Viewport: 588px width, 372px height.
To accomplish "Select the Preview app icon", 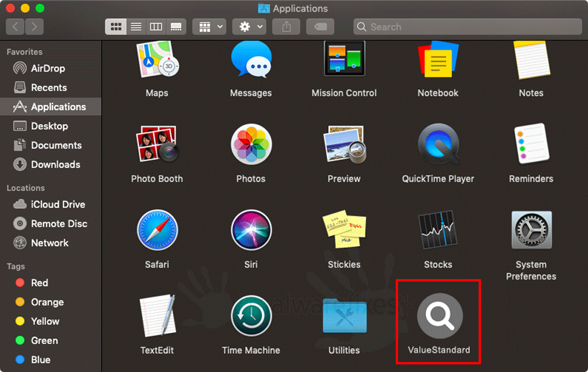I will pos(344,144).
